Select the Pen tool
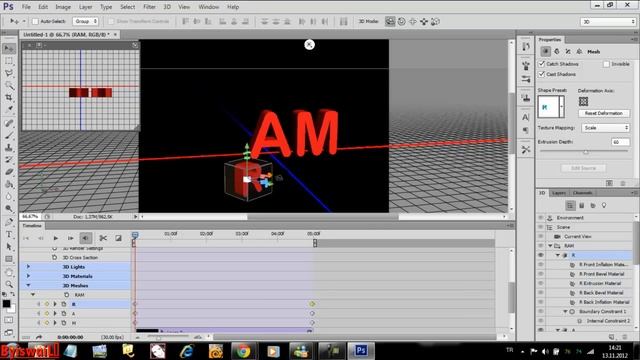The width and height of the screenshot is (640, 360). (x=9, y=222)
